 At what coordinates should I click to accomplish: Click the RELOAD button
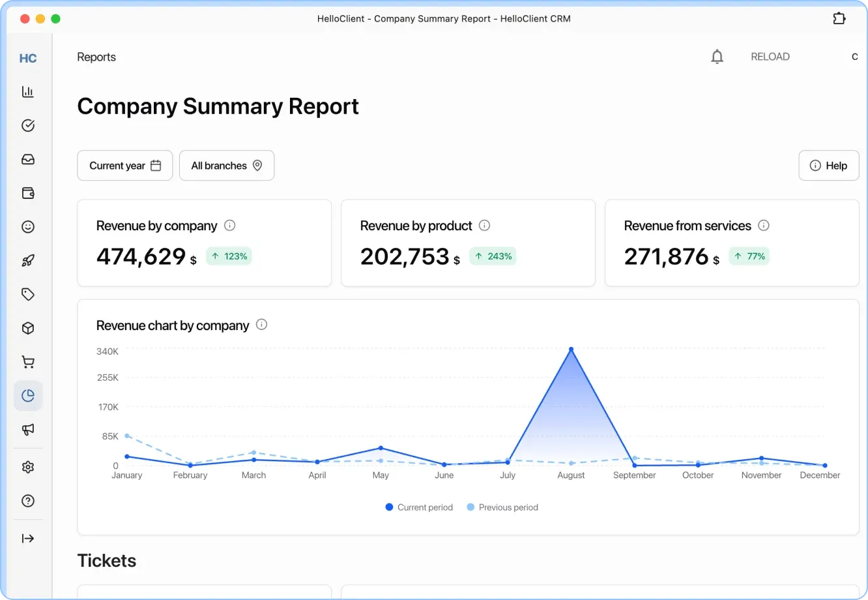pos(770,56)
